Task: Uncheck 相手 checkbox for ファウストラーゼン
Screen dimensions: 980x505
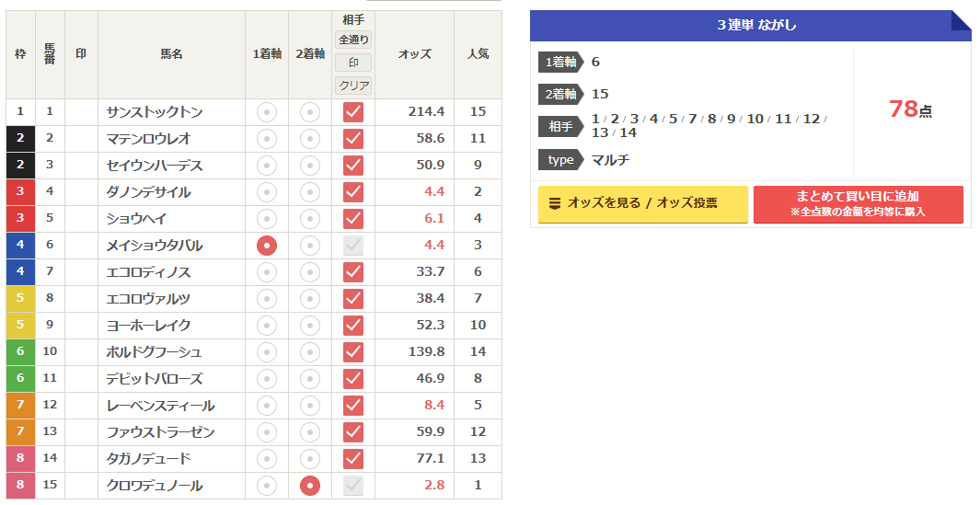Action: pos(353,432)
